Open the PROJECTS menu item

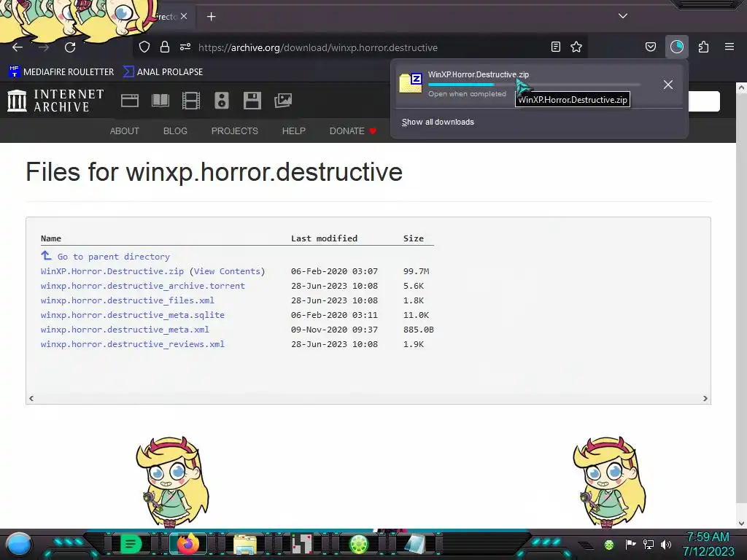234,131
